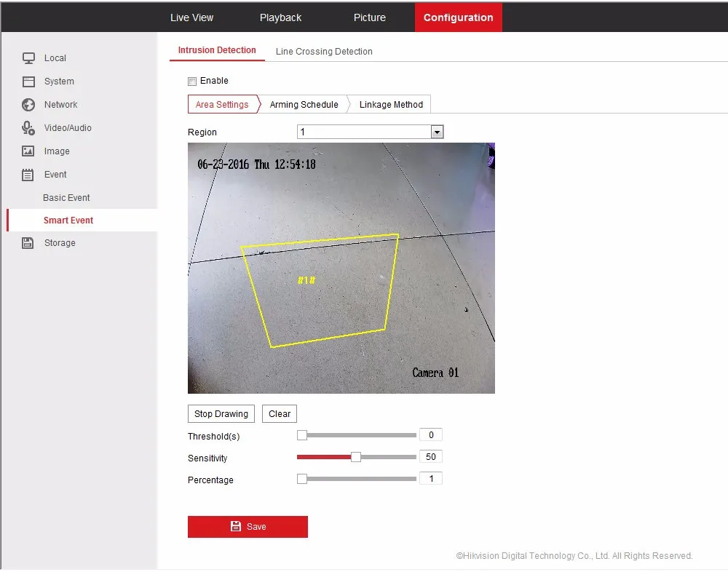Click the System window icon in sidebar

[28, 82]
